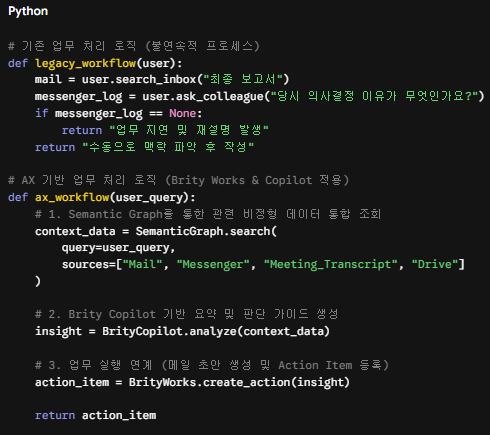Click the function name "legacy_workflow"
Screen dimensions: 490x435
pos(86,63)
